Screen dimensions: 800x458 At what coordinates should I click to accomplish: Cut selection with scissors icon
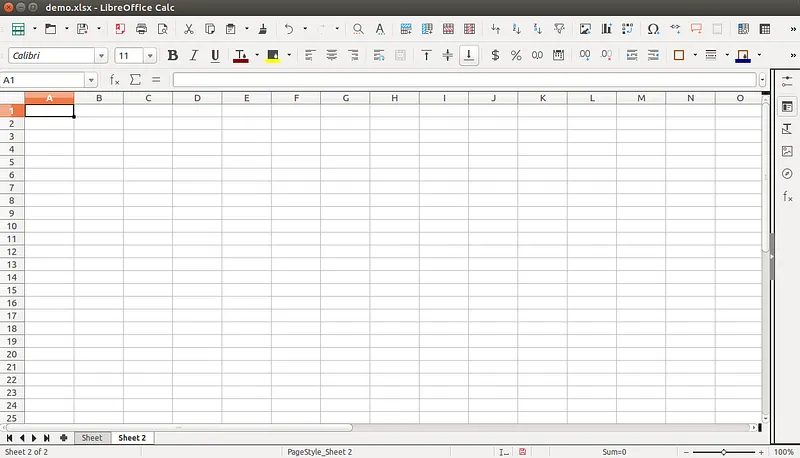point(189,29)
